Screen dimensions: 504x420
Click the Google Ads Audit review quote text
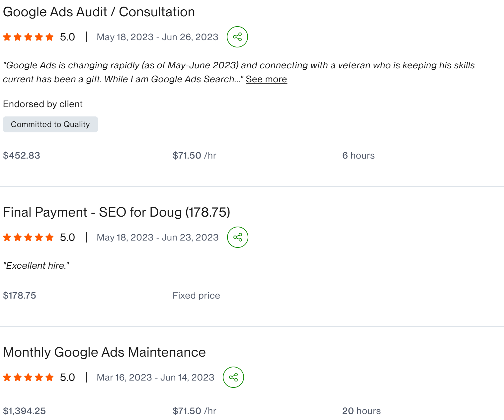pos(239,72)
